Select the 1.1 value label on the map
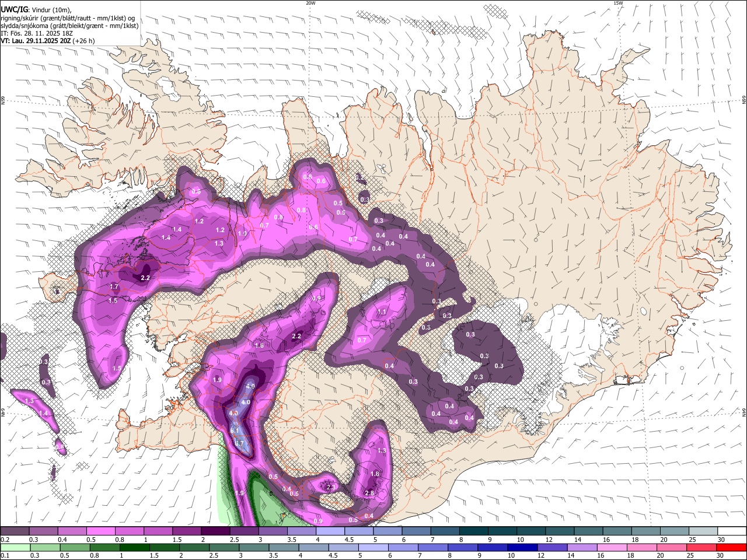Viewport: 747px width, 560px height. (x=382, y=313)
